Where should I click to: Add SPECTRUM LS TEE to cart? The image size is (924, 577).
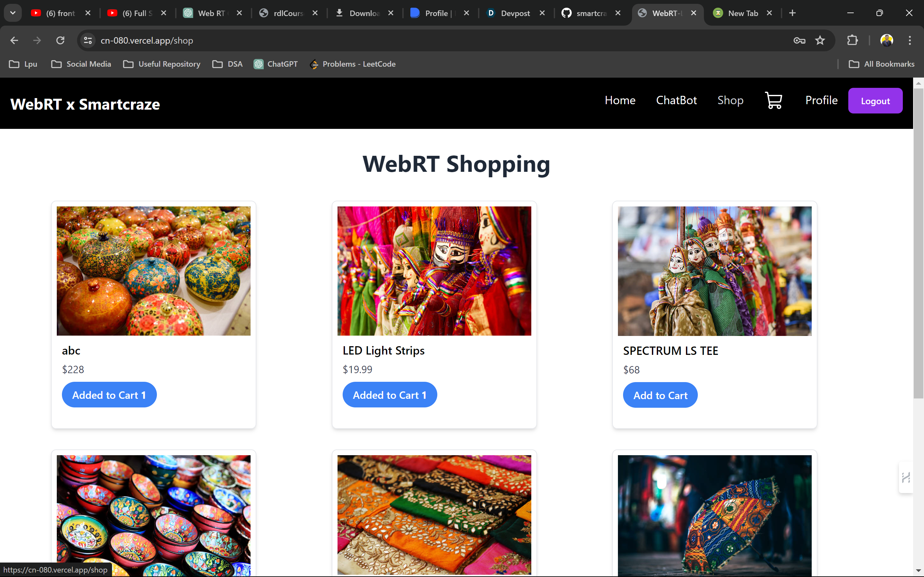click(x=660, y=395)
